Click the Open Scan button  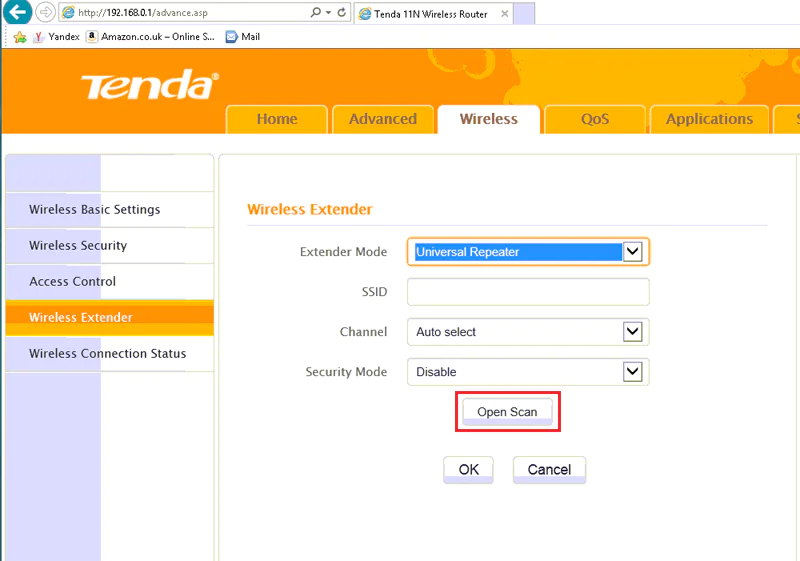tap(507, 412)
